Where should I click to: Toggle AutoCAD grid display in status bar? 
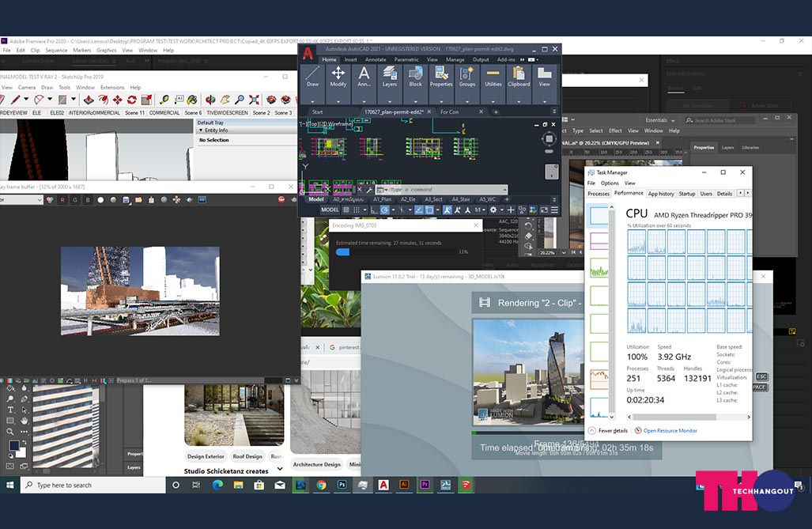[346, 210]
